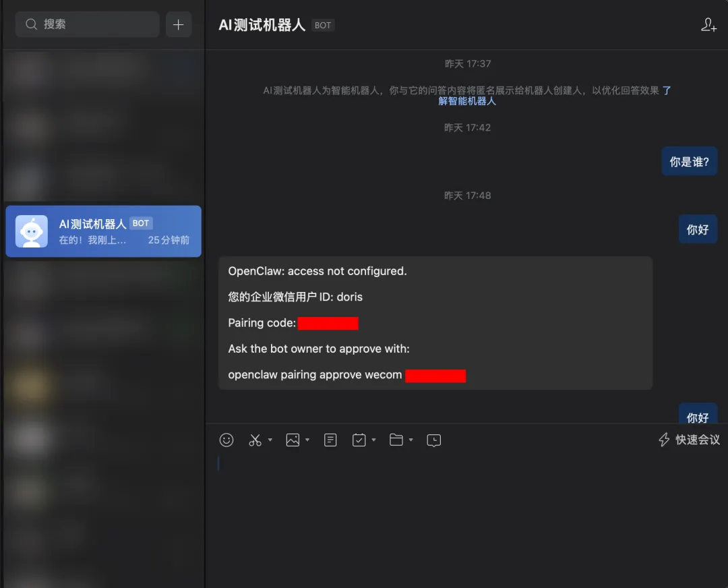The image size is (728, 588).
Task: Click the 昨天 17:37 timestamp
Action: 468,63
